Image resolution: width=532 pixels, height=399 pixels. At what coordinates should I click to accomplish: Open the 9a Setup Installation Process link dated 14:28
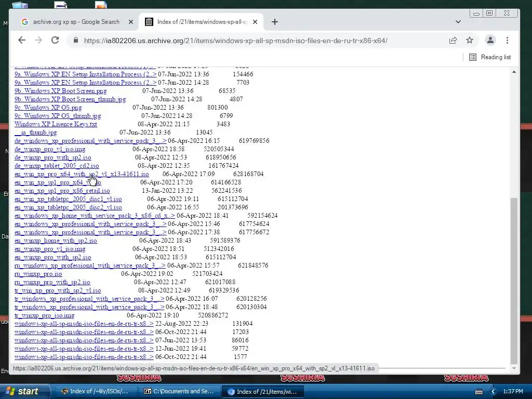pos(86,83)
